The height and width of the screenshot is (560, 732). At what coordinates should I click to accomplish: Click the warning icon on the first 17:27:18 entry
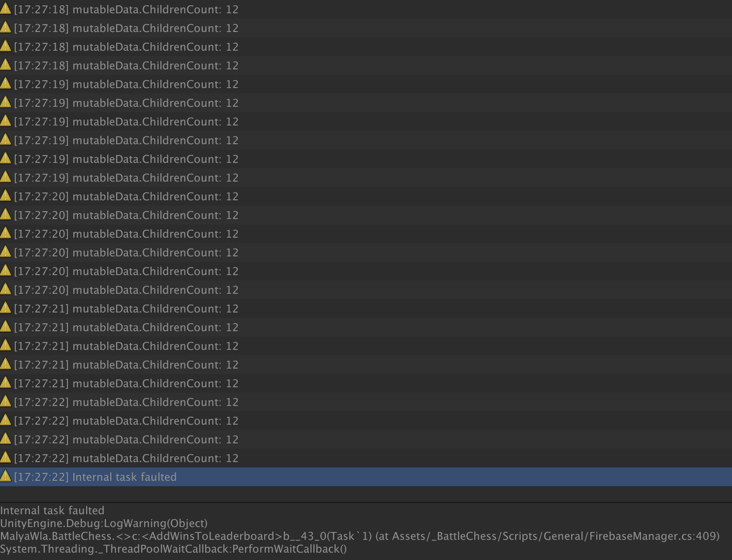[5, 9]
